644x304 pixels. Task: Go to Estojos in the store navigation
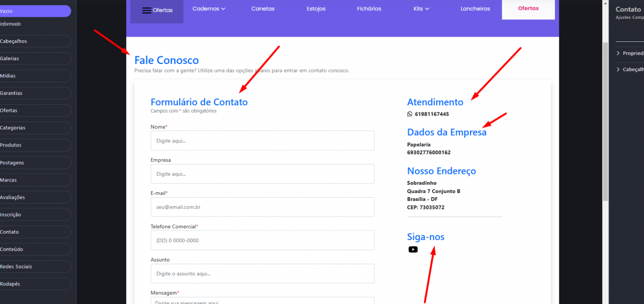pos(316,9)
